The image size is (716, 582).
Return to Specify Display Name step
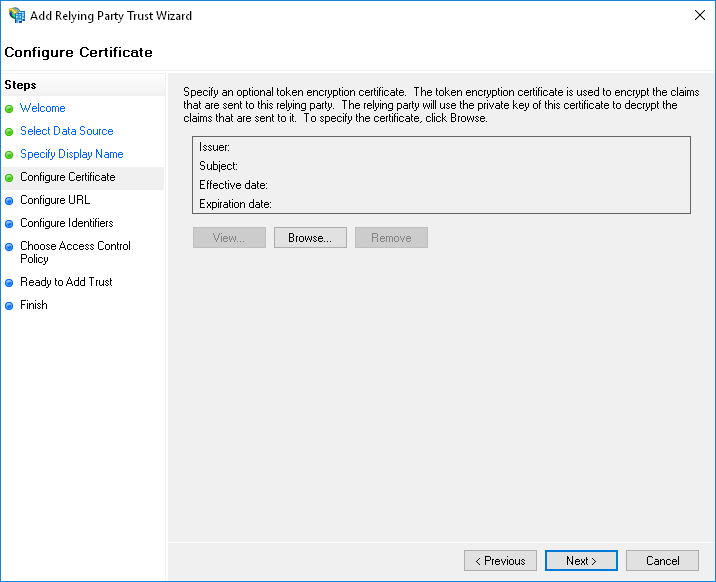point(72,154)
